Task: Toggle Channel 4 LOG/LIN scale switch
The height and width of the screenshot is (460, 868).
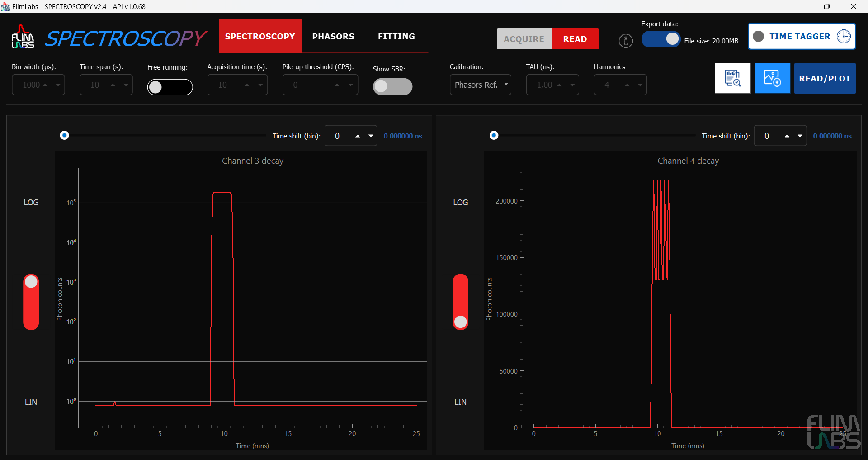Action: [460, 302]
